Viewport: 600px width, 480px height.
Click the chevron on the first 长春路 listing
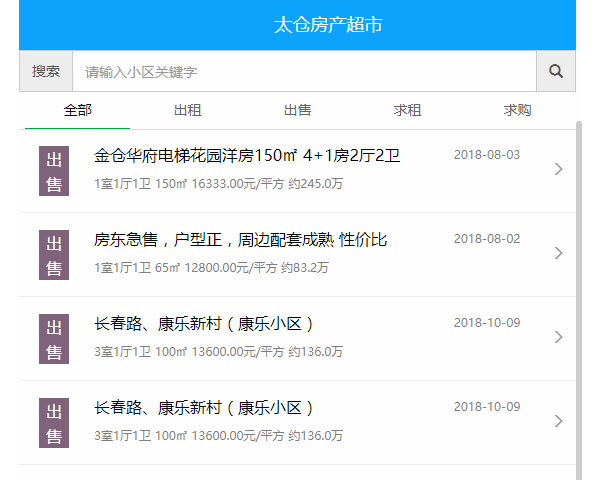click(558, 337)
